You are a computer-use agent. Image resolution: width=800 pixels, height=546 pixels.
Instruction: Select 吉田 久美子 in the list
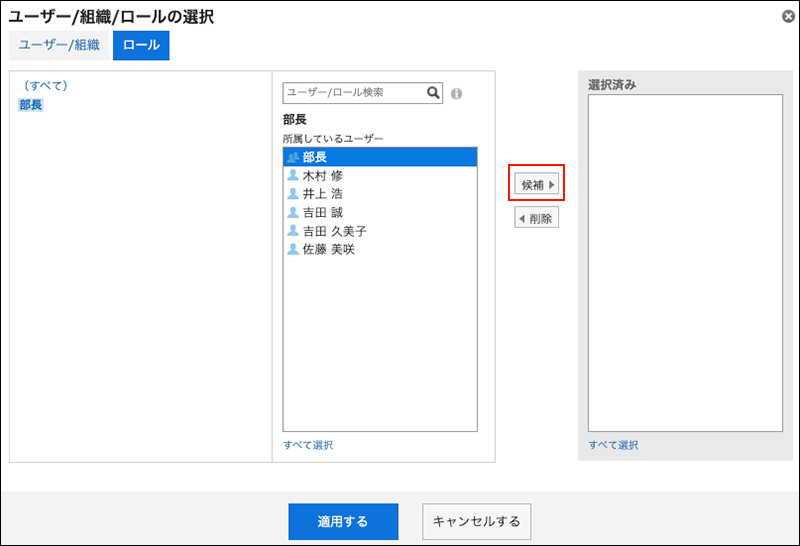click(380, 231)
